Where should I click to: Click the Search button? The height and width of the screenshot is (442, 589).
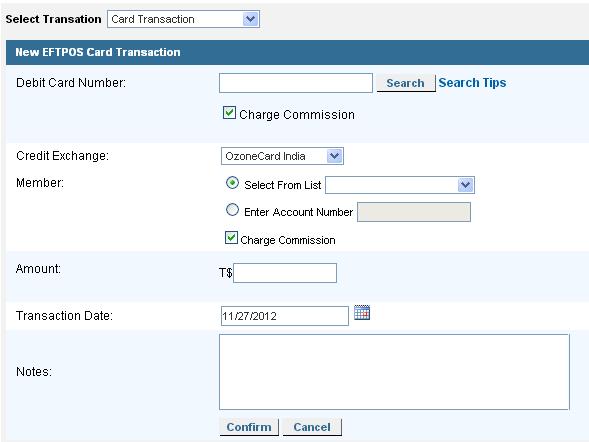pyautogui.click(x=406, y=83)
